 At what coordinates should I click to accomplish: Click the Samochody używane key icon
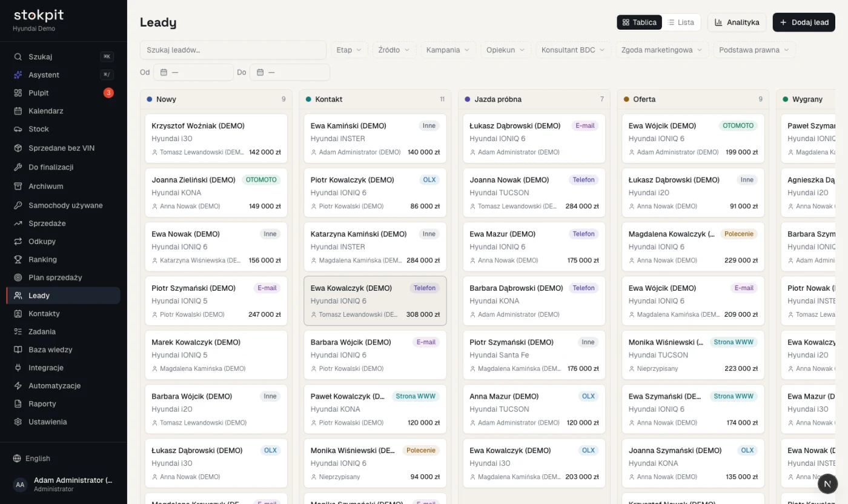[18, 205]
